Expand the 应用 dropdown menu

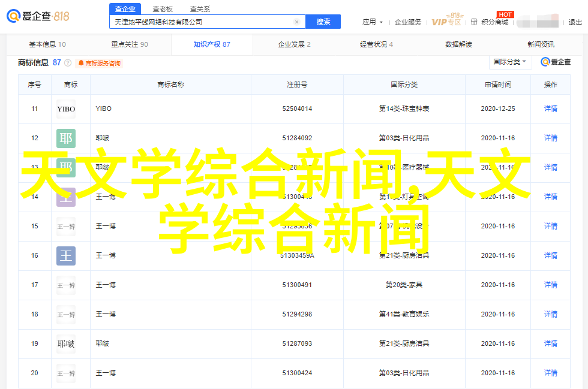pyautogui.click(x=372, y=22)
